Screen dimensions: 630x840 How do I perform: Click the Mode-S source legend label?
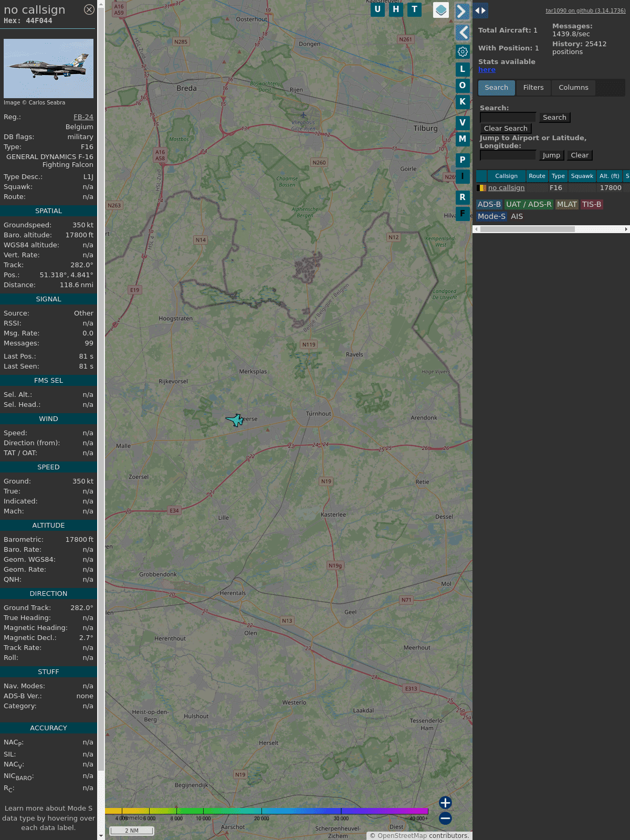coord(491,216)
